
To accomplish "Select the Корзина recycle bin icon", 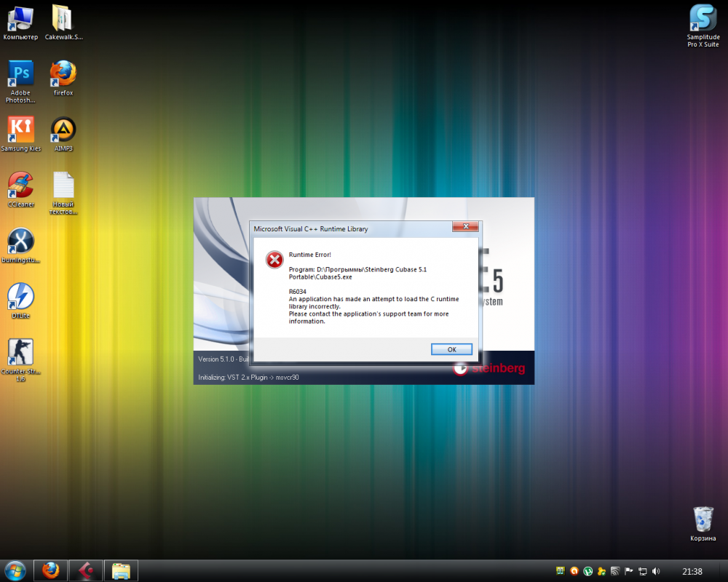I will 703,524.
